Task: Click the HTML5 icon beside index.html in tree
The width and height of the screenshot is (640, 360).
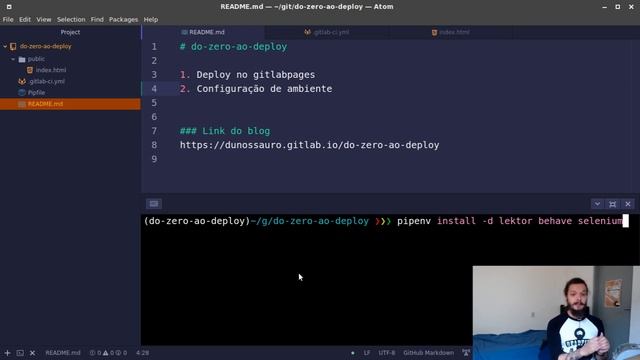Action: coord(30,70)
